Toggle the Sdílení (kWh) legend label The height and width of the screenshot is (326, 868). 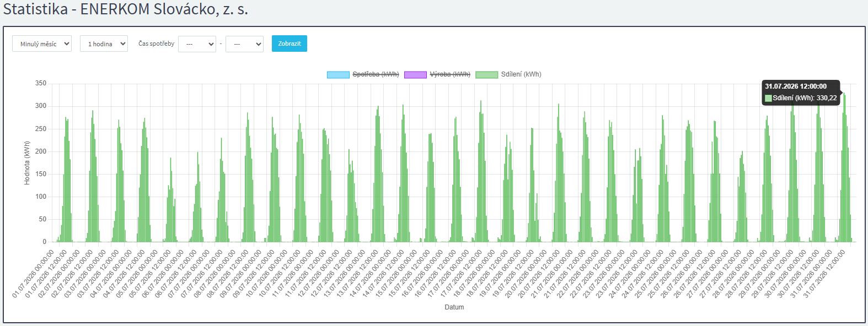click(521, 74)
